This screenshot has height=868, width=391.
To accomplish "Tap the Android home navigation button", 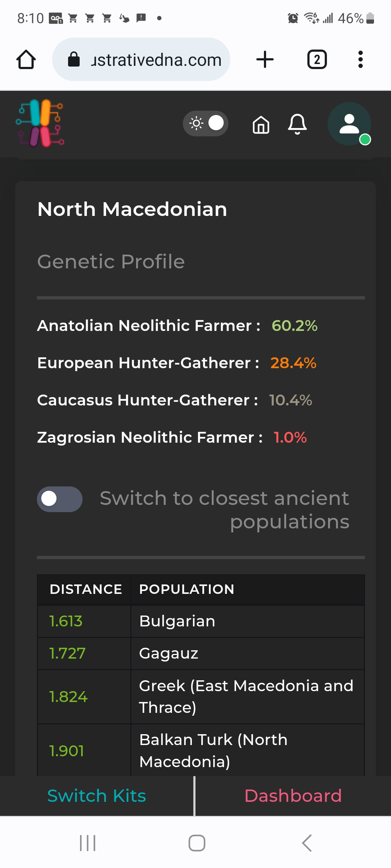I will tap(197, 843).
